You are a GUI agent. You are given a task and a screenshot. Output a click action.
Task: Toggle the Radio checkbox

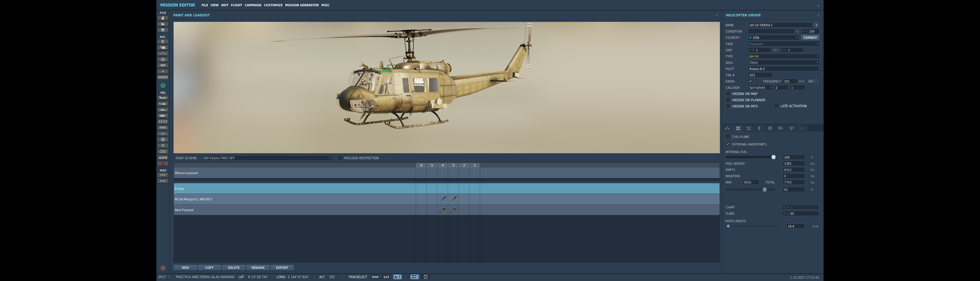(750, 81)
